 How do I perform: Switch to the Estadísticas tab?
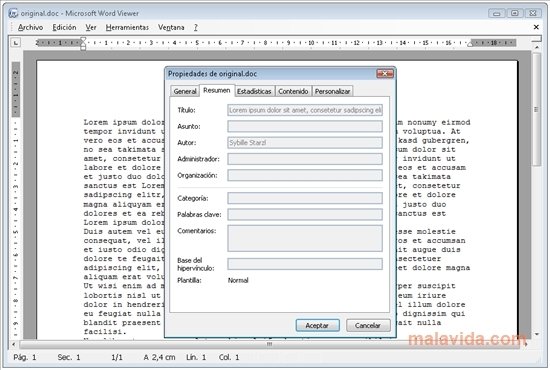(x=254, y=91)
